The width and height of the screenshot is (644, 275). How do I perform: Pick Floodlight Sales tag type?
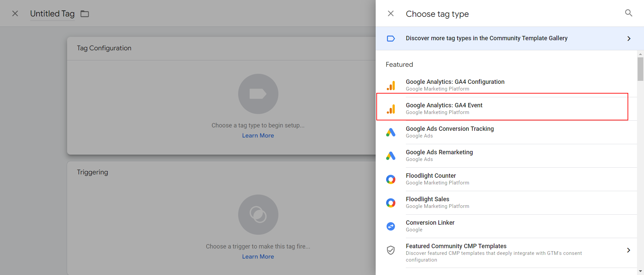[x=506, y=203]
